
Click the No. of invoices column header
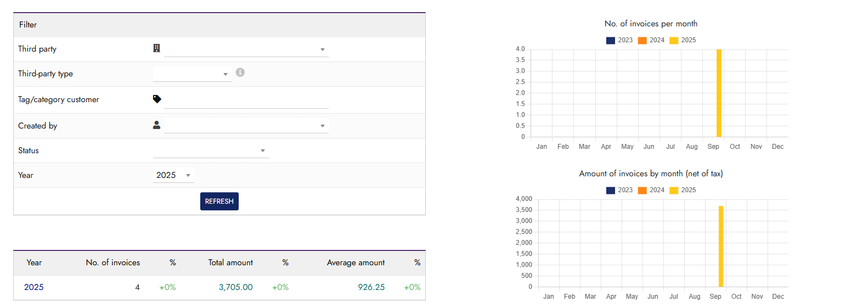pyautogui.click(x=113, y=263)
